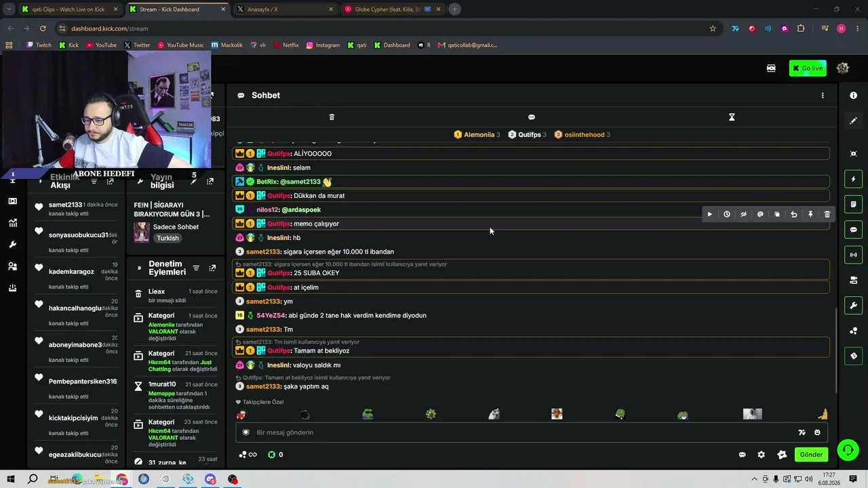
Task: Click the BotRix username in chat
Action: 267,182
